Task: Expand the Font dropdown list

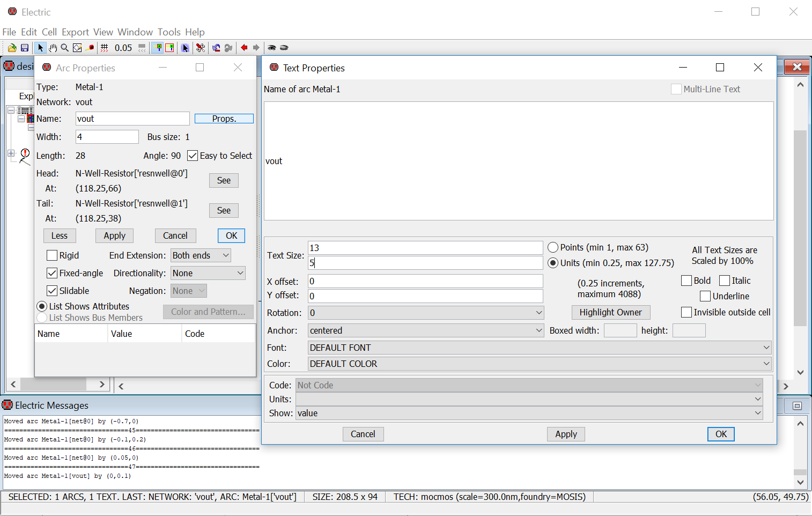Action: click(539, 348)
